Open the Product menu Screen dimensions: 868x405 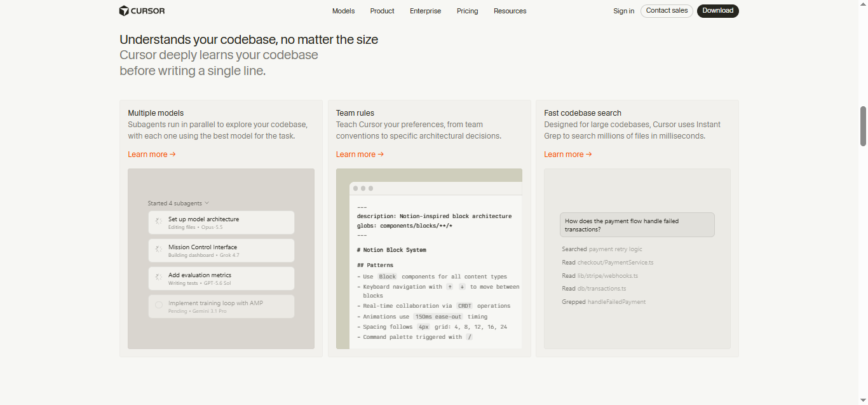coord(382,11)
